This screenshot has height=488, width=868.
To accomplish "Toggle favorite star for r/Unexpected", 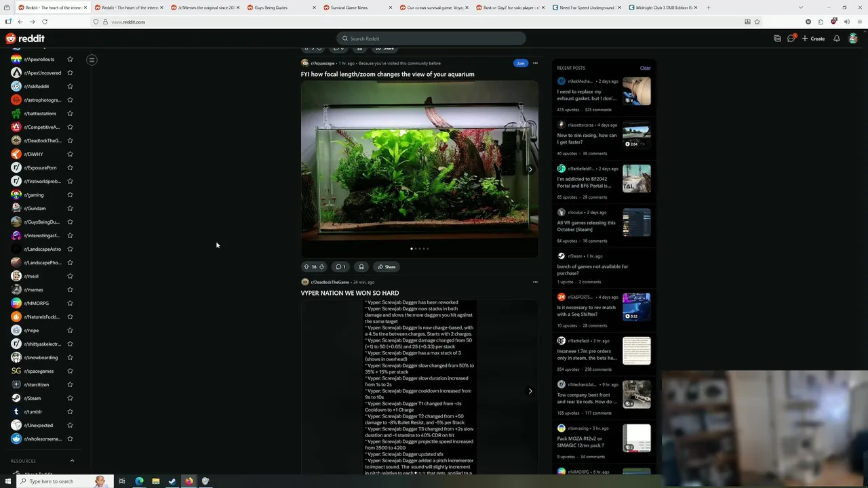I will [x=70, y=425].
